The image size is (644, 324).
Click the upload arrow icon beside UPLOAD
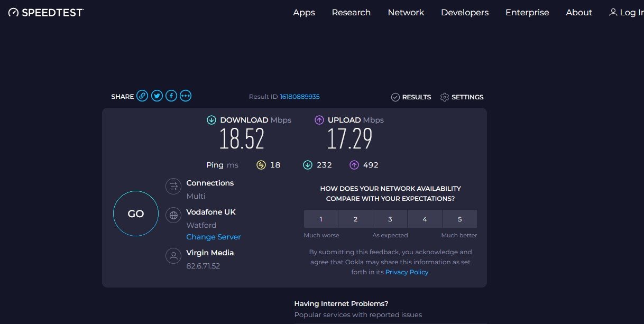[319, 120]
